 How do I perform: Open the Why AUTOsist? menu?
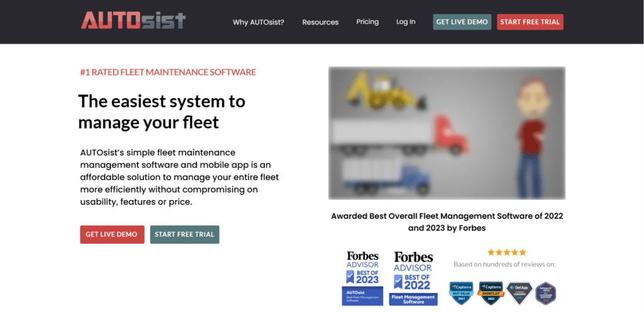tap(258, 22)
